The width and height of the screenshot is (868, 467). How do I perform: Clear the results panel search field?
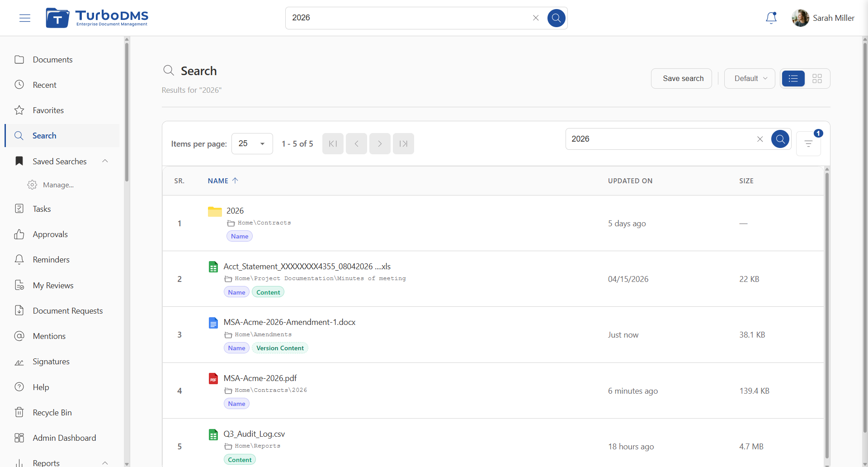(x=760, y=139)
